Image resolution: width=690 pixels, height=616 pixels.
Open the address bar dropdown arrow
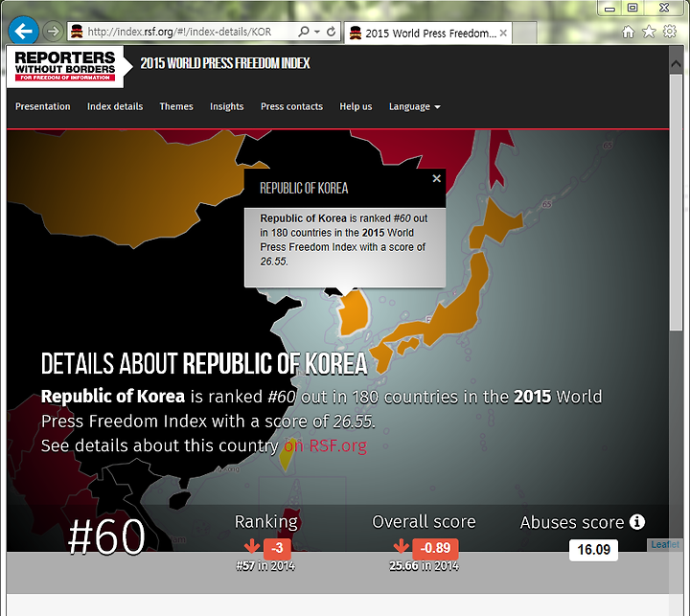317,32
